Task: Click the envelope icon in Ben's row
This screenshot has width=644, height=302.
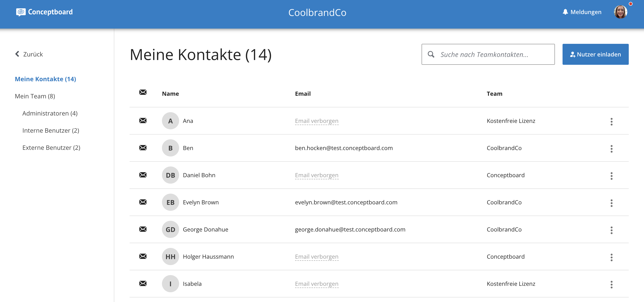Action: pyautogui.click(x=143, y=148)
